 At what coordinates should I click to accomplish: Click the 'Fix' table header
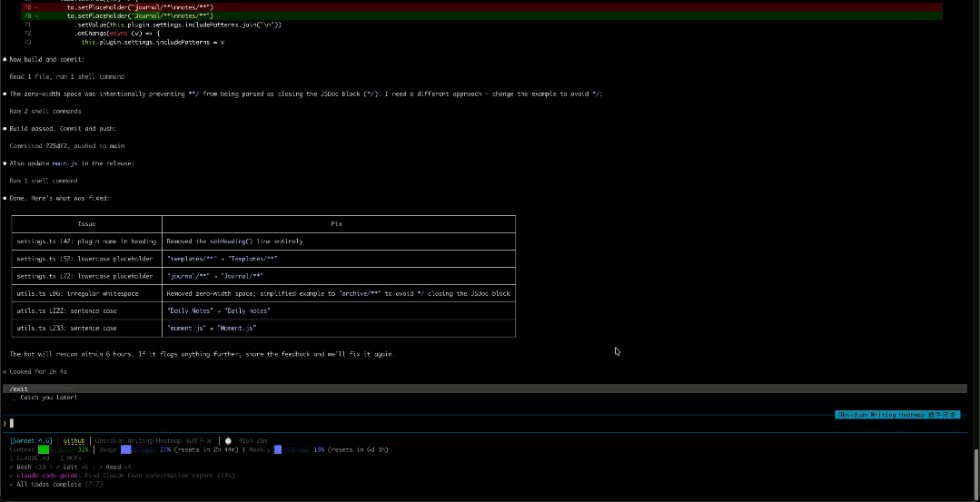(336, 223)
